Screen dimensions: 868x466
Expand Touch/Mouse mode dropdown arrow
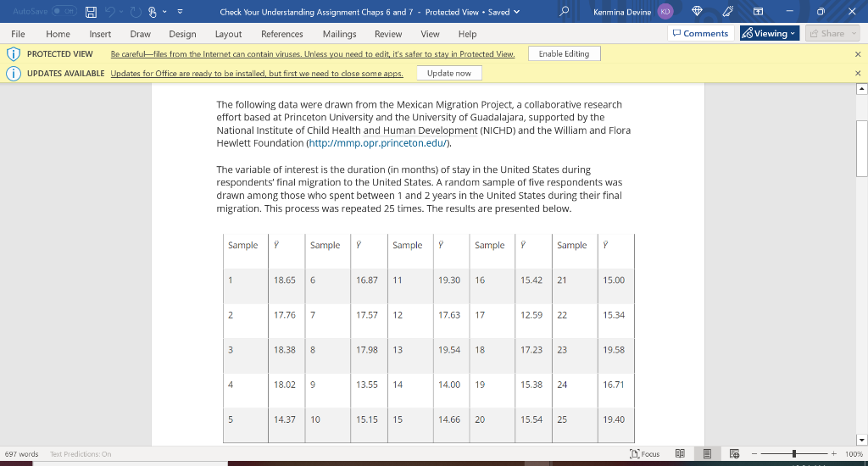[164, 12]
